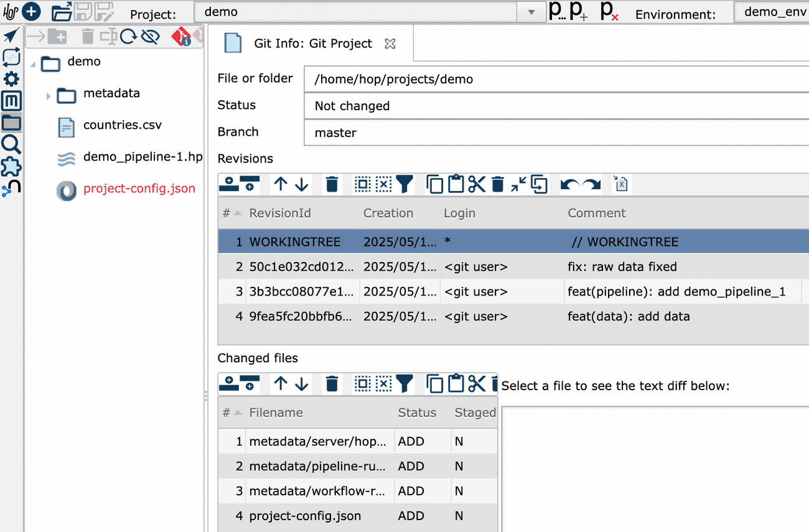This screenshot has height=532, width=809.
Task: Click the explorer toolbar delete trash icon
Action: 88,37
